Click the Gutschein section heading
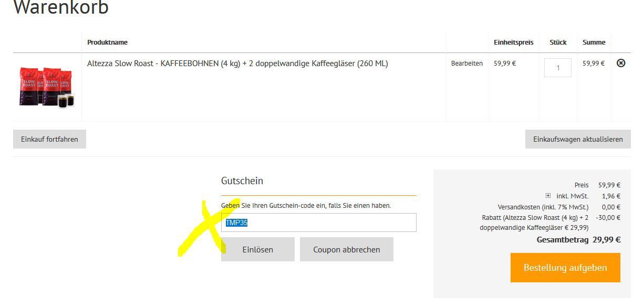The width and height of the screenshot is (644, 307). (242, 181)
